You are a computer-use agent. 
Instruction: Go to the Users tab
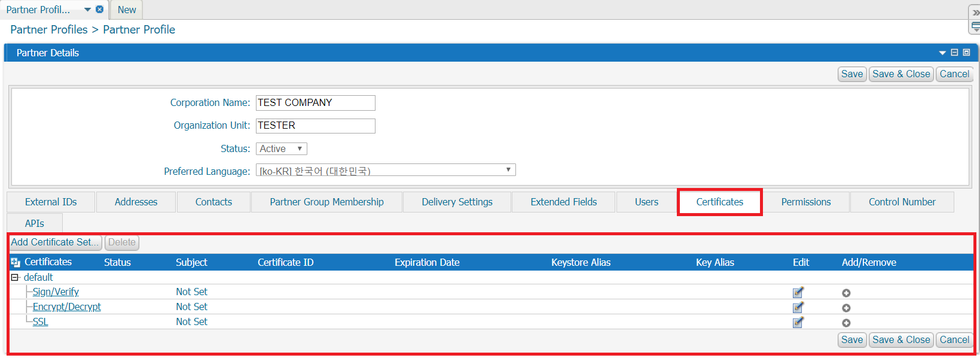point(646,202)
